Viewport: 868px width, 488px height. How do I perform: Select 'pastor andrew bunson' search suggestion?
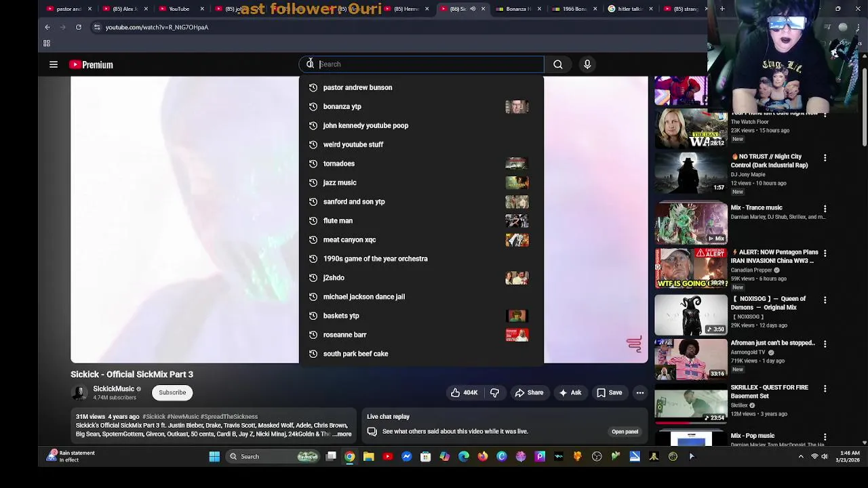[421, 87]
